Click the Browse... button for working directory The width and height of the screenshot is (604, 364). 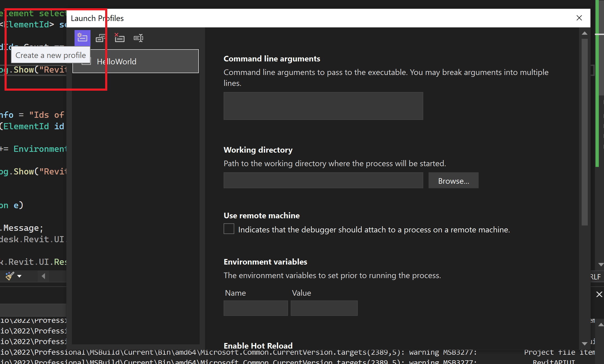click(453, 181)
